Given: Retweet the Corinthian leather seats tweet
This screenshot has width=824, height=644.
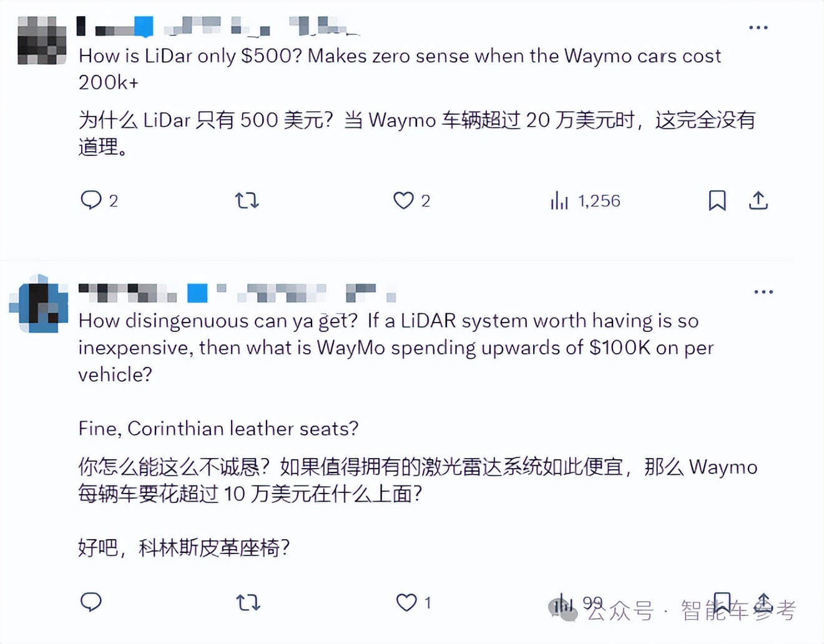Looking at the screenshot, I should (x=248, y=602).
